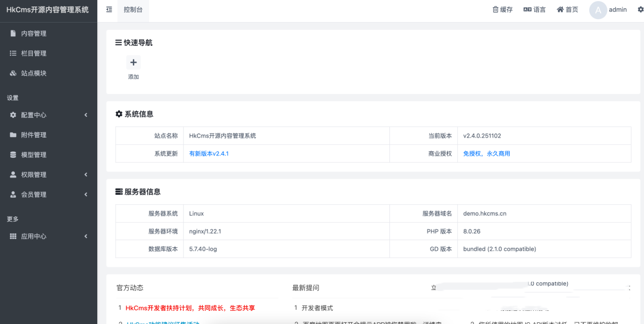This screenshot has height=324, width=644.
Task: Open the 开发者模式 question link
Action: point(317,308)
